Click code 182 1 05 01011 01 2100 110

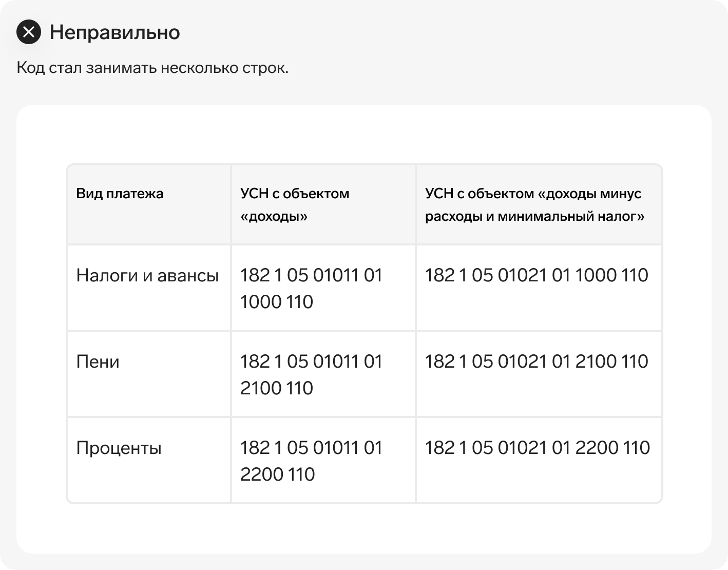coord(311,374)
